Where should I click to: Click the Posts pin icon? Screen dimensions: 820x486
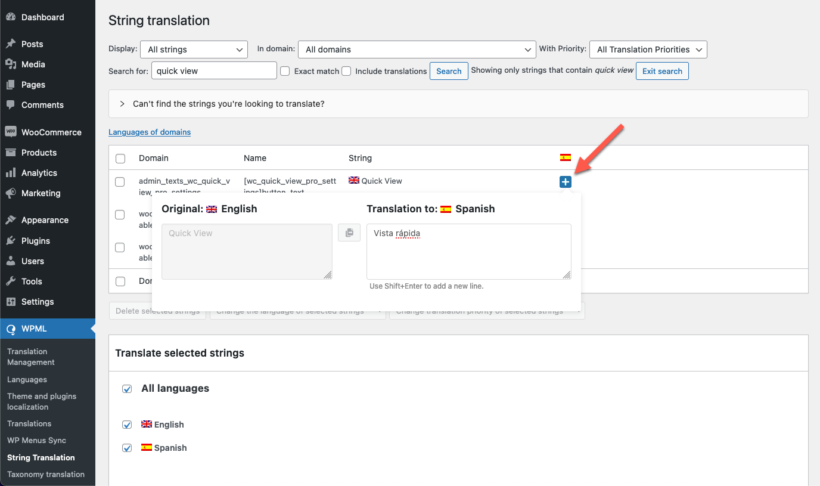10,44
